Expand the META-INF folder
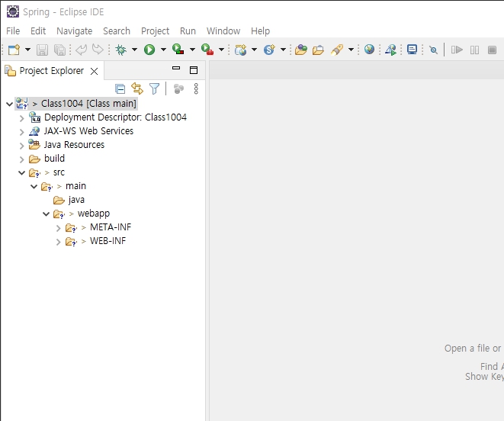504x421 pixels. pos(59,228)
